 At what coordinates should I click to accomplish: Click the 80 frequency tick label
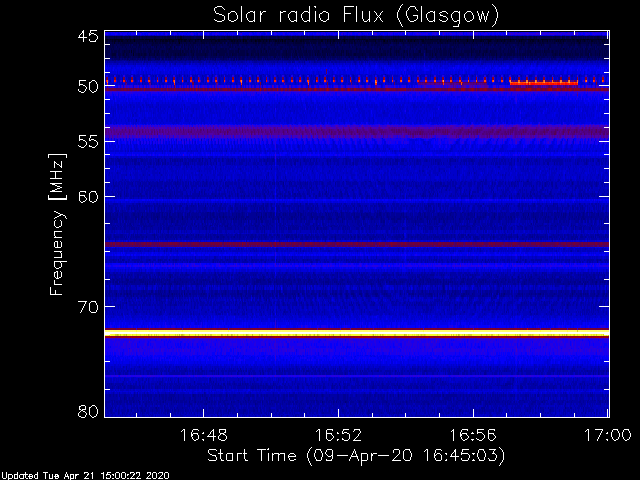[88, 411]
